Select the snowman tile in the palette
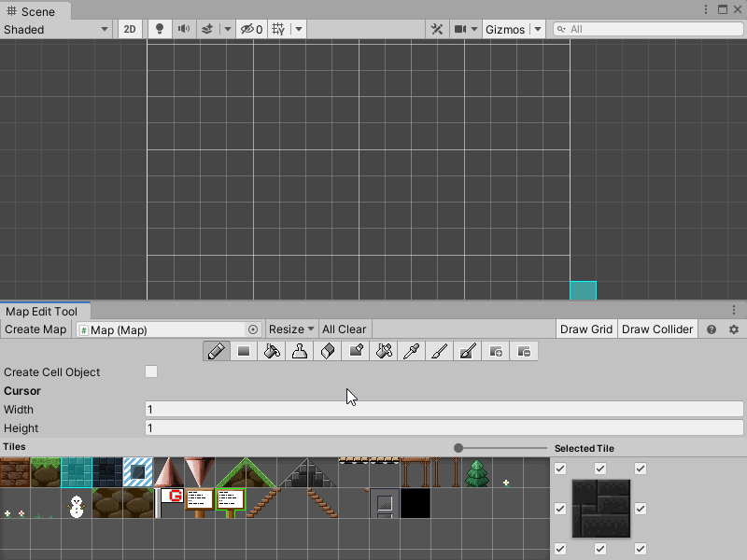 click(x=76, y=506)
